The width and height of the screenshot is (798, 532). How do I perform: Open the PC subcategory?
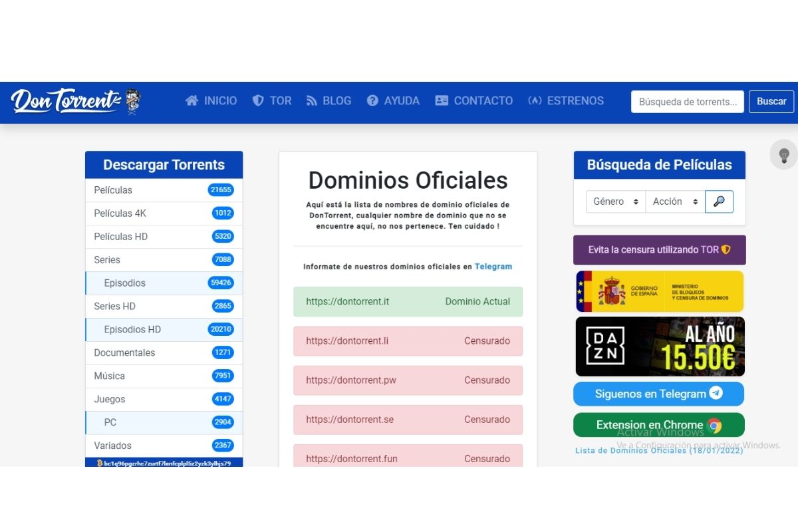tap(164, 423)
